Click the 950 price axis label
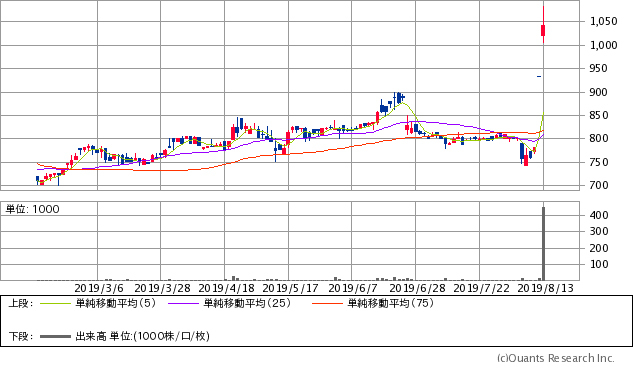This screenshot has width=633, height=373. tap(598, 68)
